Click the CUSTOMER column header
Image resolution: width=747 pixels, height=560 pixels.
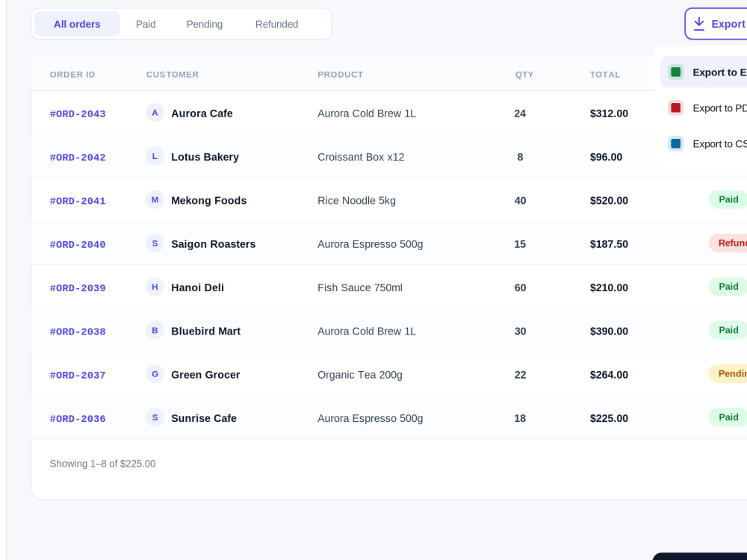[173, 74]
